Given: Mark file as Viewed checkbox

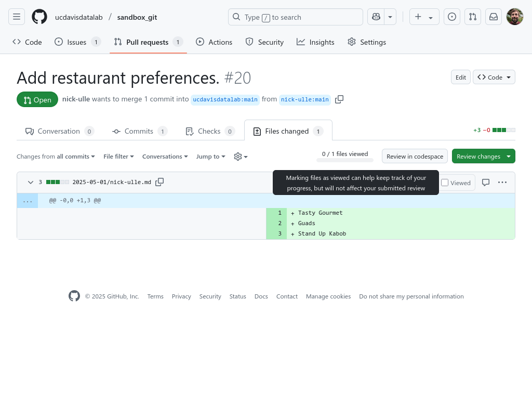Looking at the screenshot, I should point(445,183).
